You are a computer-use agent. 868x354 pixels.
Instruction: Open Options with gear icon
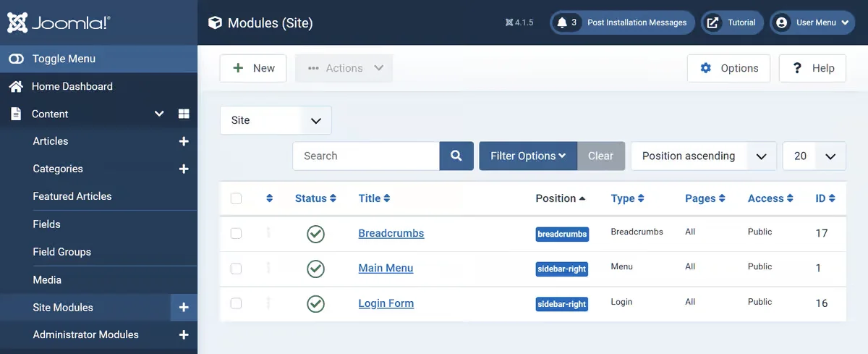pos(728,68)
